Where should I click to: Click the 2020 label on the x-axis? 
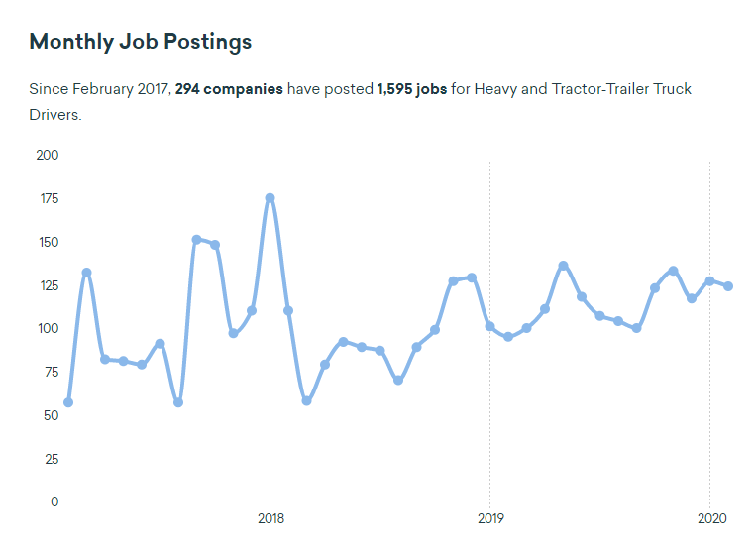(710, 518)
